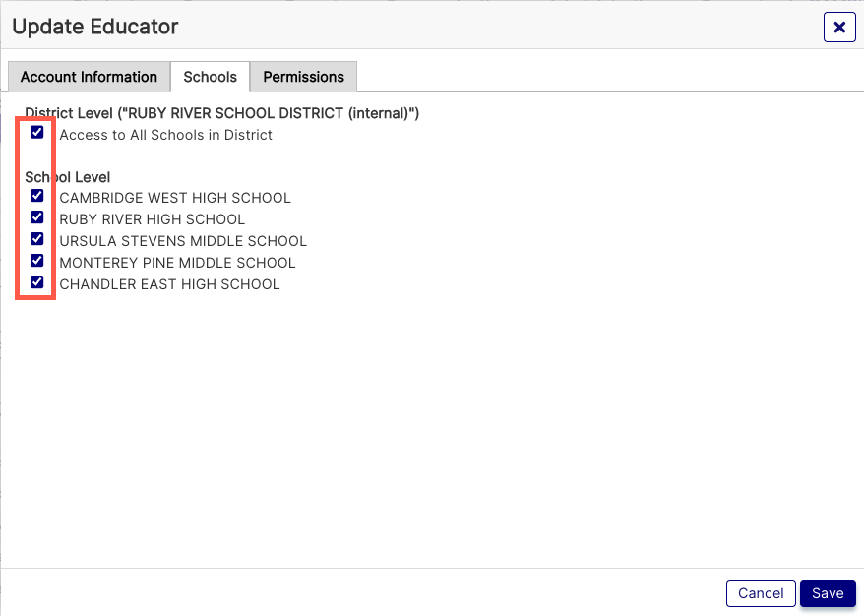
Task: Close the dialog using the X button
Action: 839,27
